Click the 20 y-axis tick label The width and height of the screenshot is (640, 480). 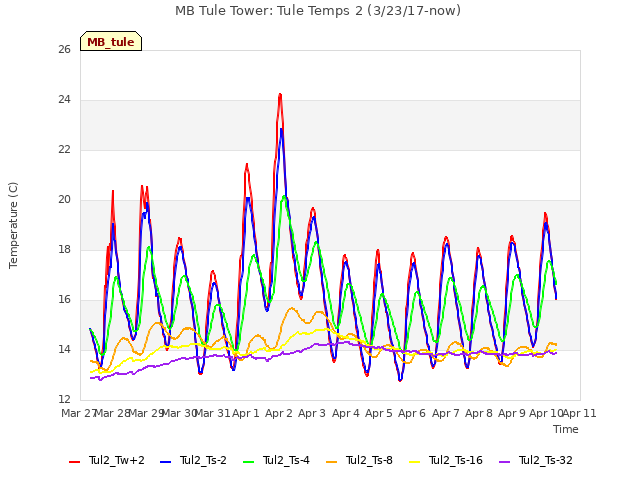tap(64, 200)
